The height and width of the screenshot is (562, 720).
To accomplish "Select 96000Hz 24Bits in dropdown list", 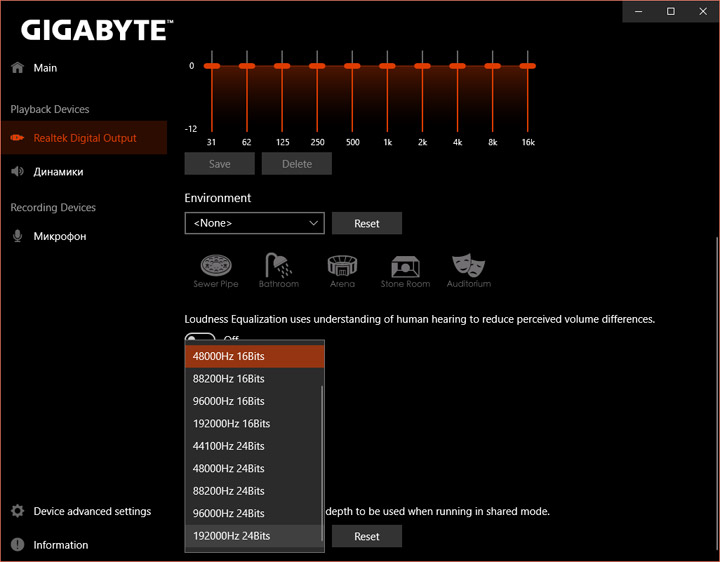I will click(253, 514).
